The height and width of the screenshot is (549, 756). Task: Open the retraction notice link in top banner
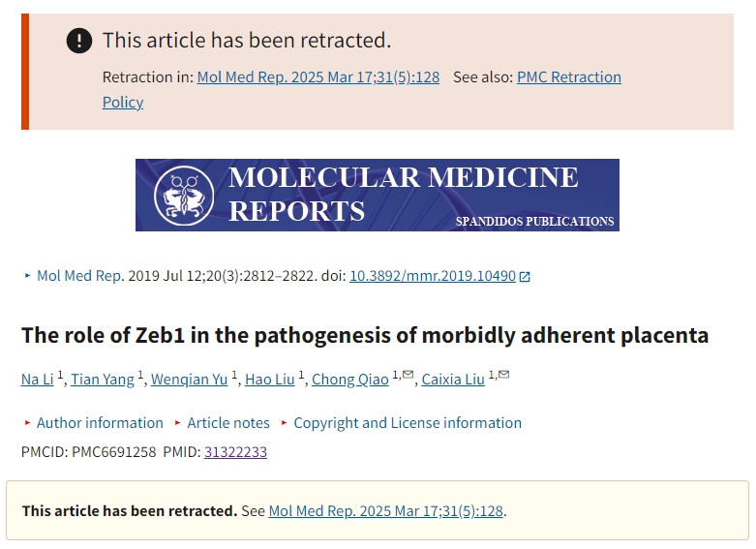pyautogui.click(x=318, y=77)
